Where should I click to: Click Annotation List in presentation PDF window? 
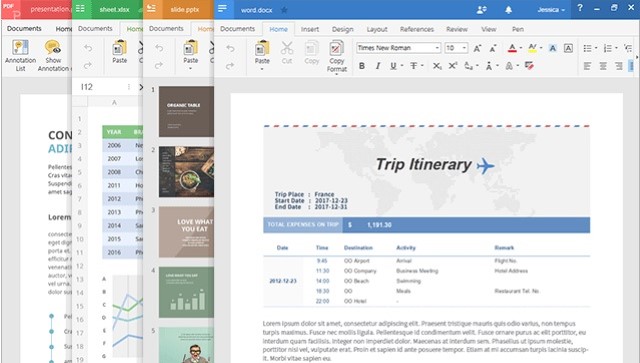(20, 56)
